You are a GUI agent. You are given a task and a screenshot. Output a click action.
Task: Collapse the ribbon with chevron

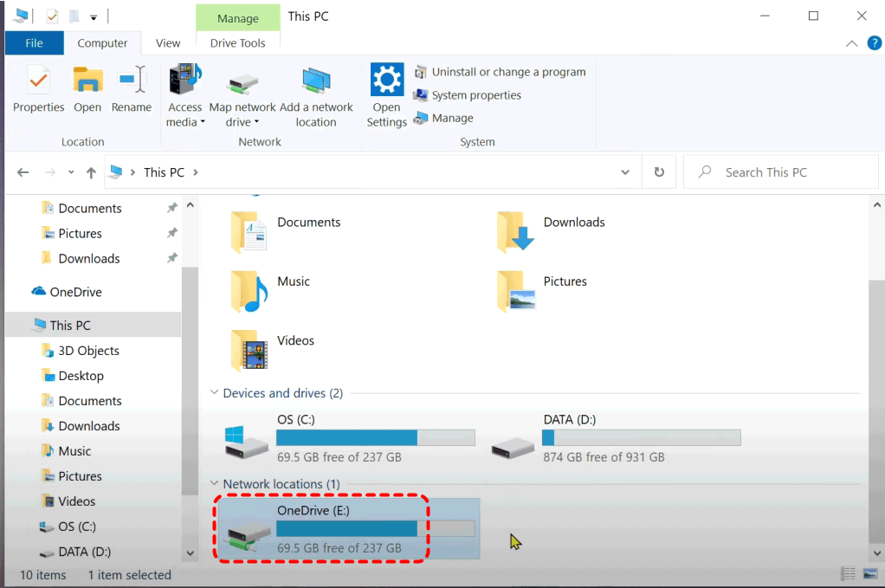pyautogui.click(x=852, y=43)
